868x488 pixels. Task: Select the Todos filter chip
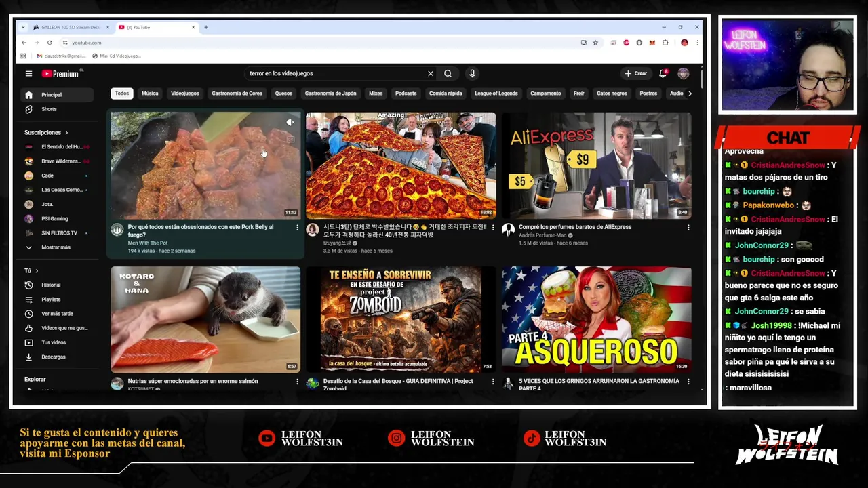coord(122,94)
